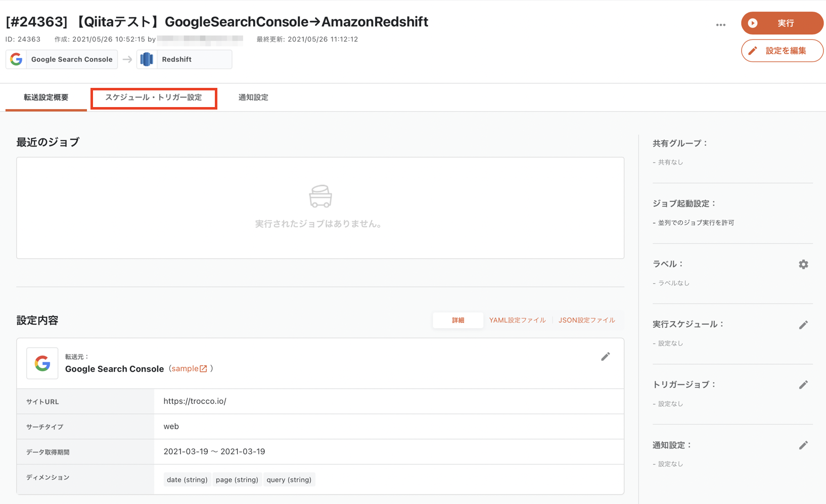Open label settings gear icon
The height and width of the screenshot is (504, 826).
803,264
